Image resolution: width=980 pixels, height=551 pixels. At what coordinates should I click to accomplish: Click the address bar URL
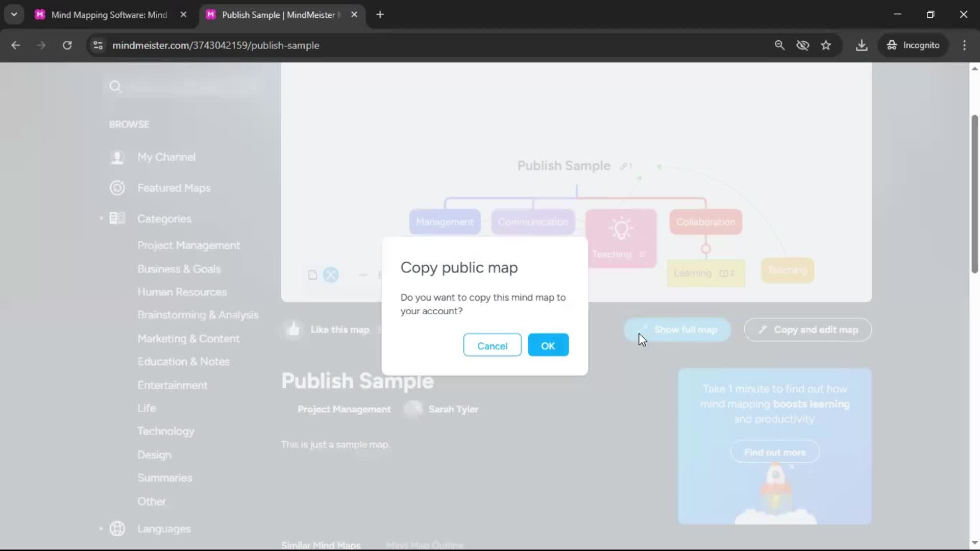pos(216,45)
